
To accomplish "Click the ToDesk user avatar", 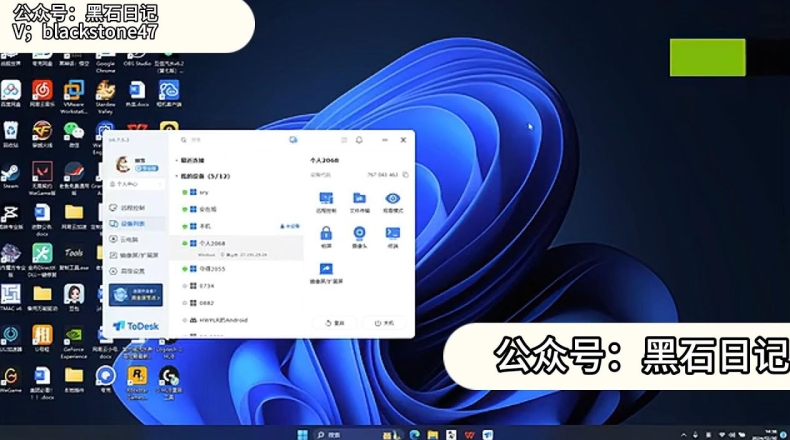I will (122, 164).
